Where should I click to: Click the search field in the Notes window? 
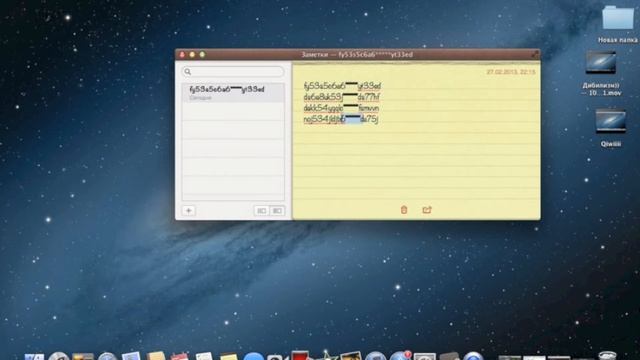(233, 72)
